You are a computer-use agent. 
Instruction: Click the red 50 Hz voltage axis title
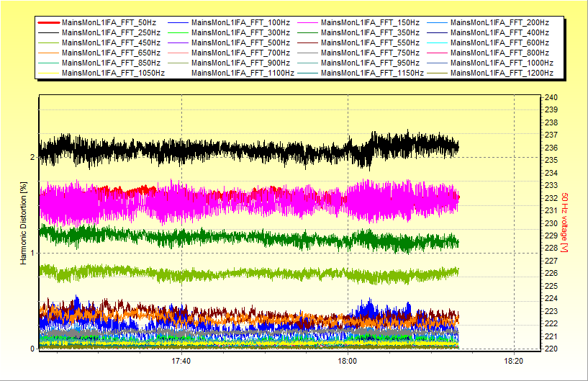tap(565, 223)
